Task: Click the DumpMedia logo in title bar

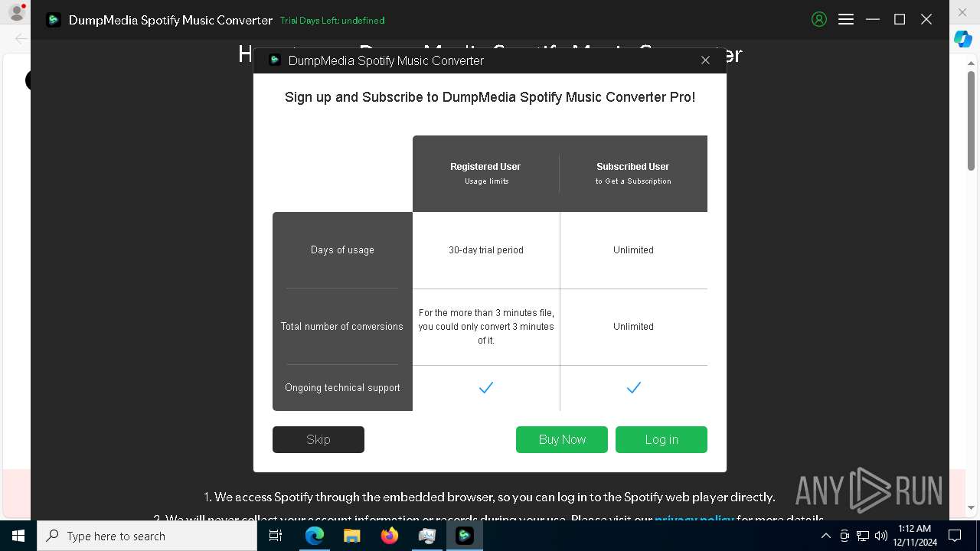Action: (x=54, y=20)
